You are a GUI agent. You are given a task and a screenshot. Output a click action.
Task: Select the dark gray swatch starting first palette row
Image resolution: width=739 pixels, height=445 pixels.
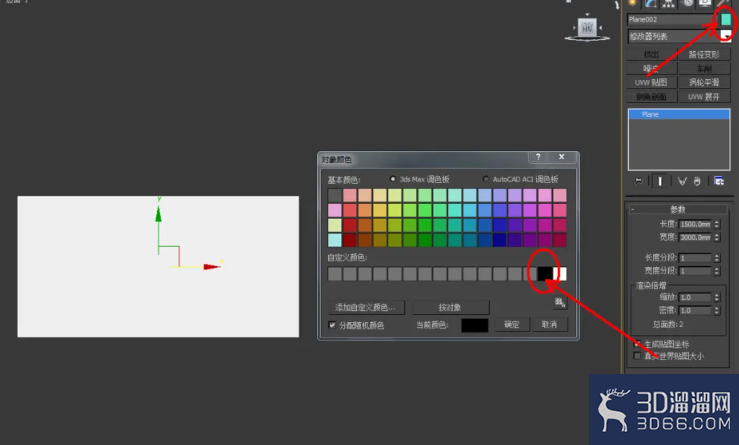[335, 195]
